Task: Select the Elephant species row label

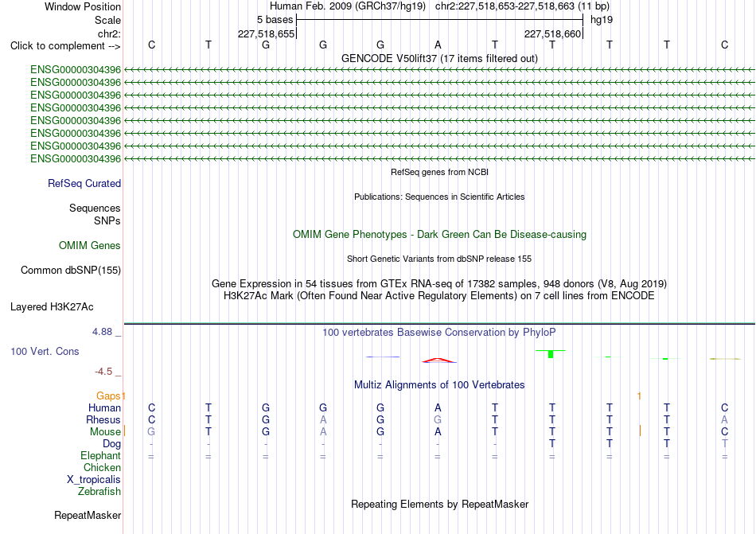Action: (x=100, y=456)
